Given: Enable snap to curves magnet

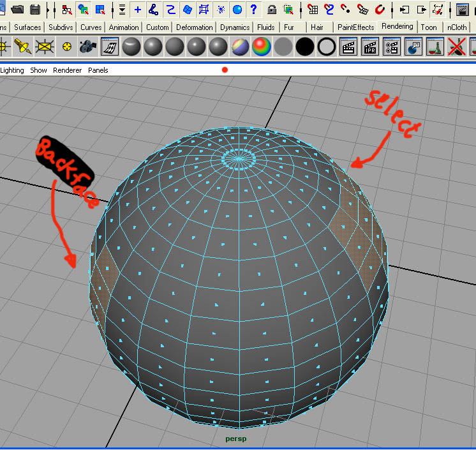Looking at the screenshot, I should pyautogui.click(x=329, y=10).
